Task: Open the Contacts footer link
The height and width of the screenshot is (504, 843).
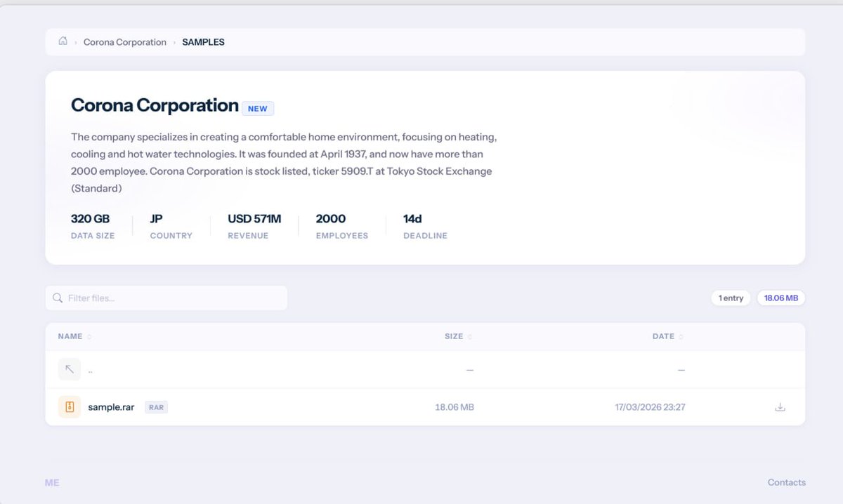Action: pos(787,482)
